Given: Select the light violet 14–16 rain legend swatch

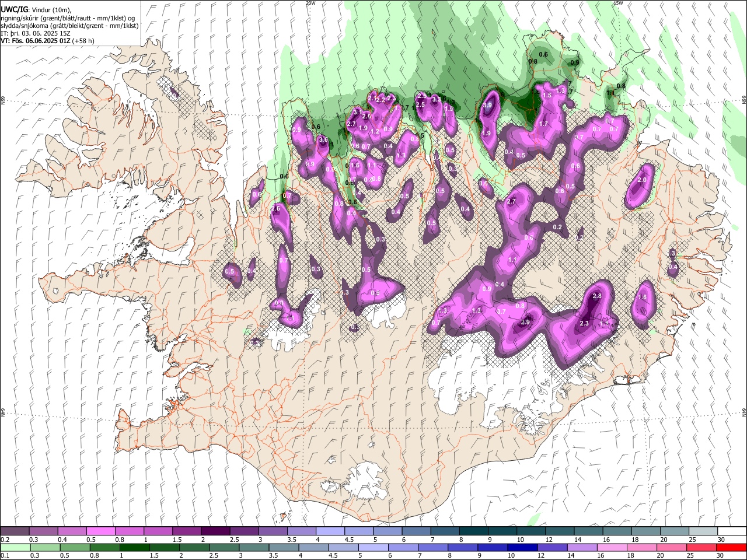Looking at the screenshot, I should (582, 548).
